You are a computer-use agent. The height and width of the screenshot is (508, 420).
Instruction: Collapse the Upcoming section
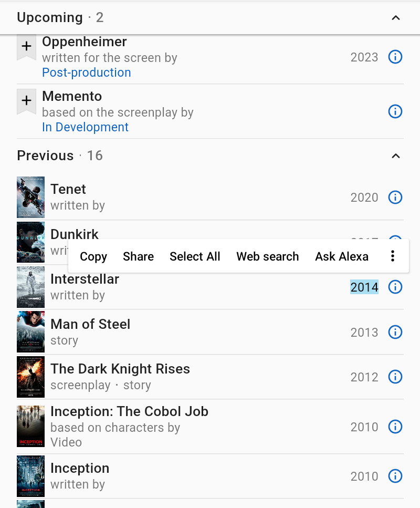tap(396, 18)
